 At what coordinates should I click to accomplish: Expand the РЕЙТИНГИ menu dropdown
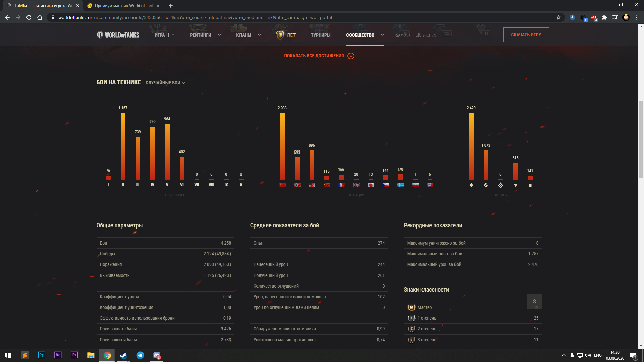tap(219, 35)
